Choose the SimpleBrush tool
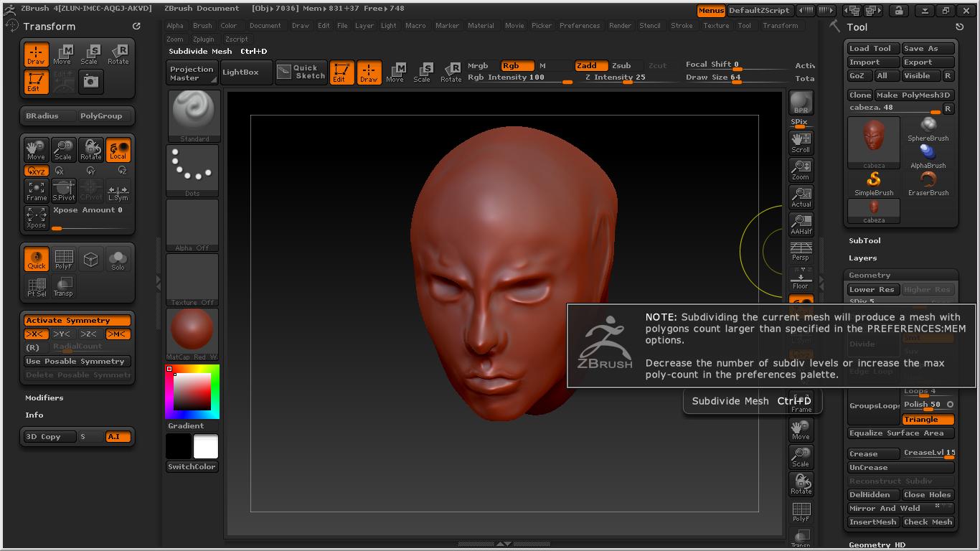The image size is (980, 551). (x=874, y=184)
